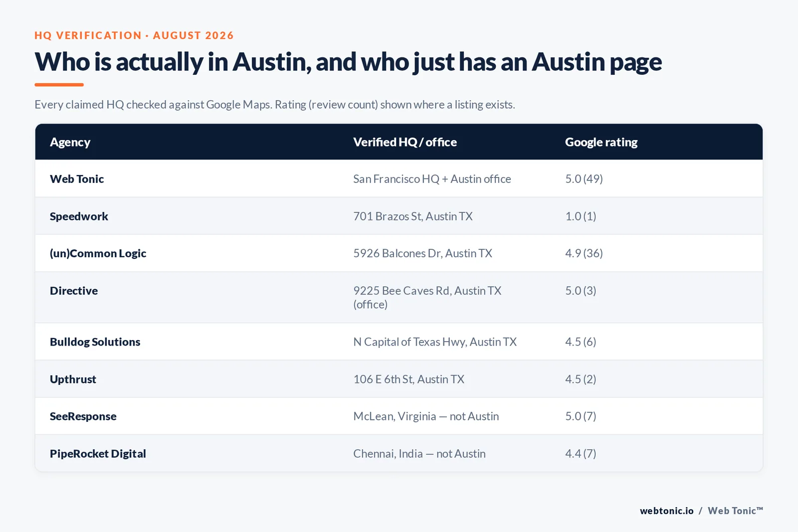Select the "Web Tonic" agency name
Image resolution: width=798 pixels, height=532 pixels.
[77, 179]
